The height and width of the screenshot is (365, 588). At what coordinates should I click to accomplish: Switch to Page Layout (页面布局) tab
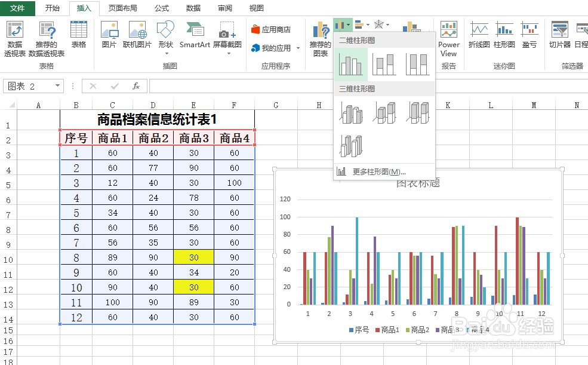[122, 8]
